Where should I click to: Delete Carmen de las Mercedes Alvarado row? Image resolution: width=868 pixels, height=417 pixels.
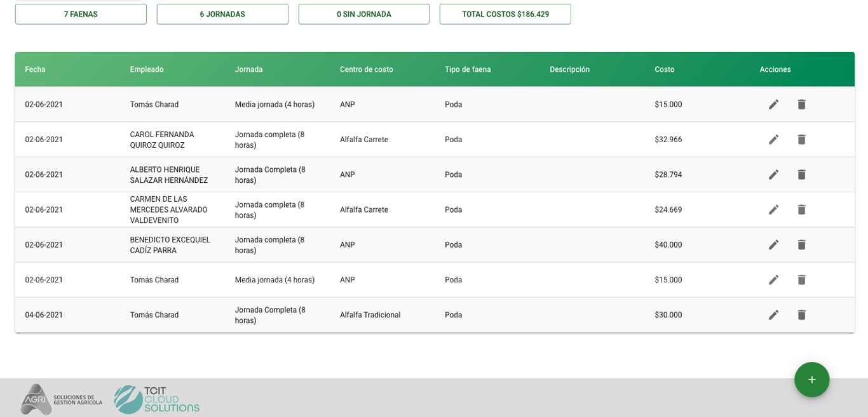[x=801, y=209]
